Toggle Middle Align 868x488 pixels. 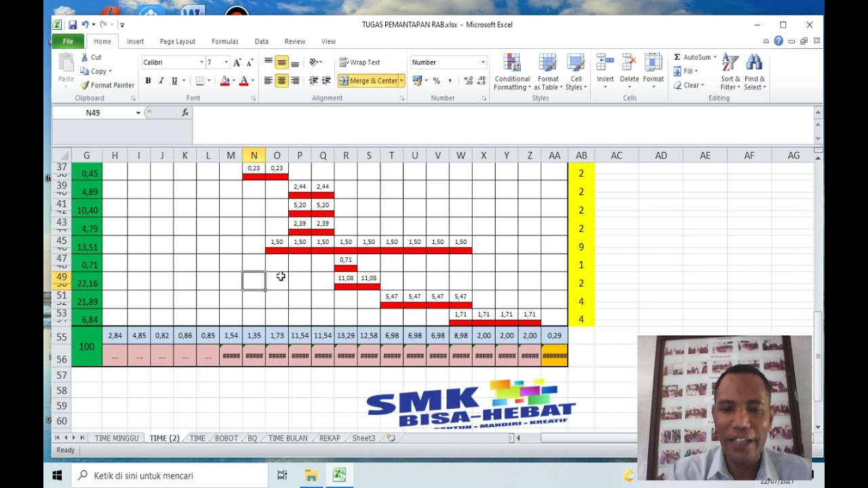click(x=281, y=62)
